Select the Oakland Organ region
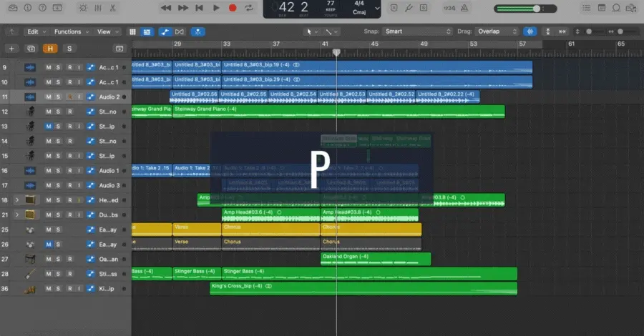This screenshot has width=644, height=336. 376,260
